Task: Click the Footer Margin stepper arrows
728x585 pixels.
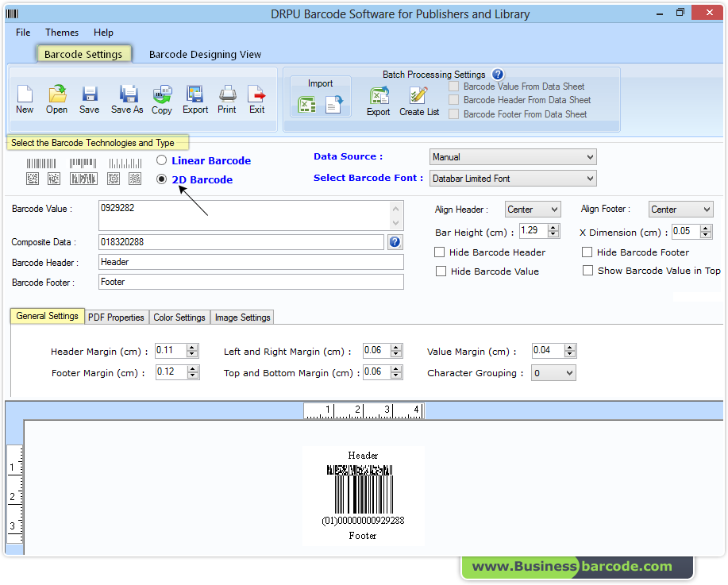Action: pos(193,372)
